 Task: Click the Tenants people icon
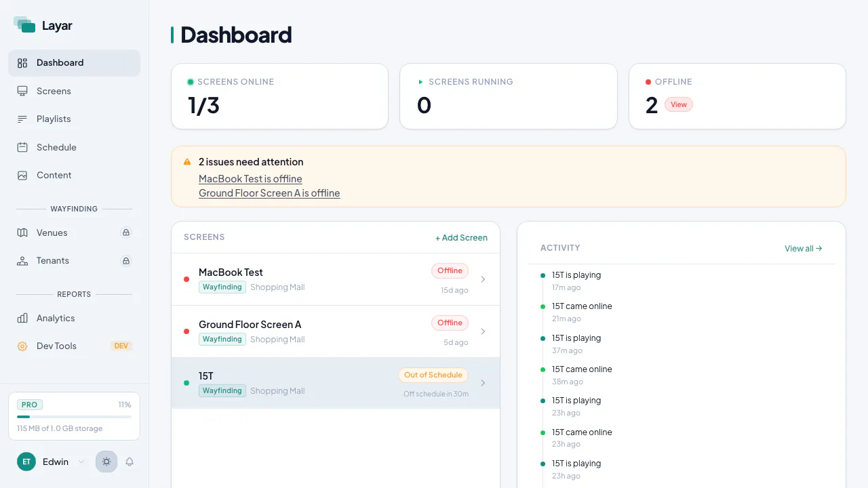[22, 260]
